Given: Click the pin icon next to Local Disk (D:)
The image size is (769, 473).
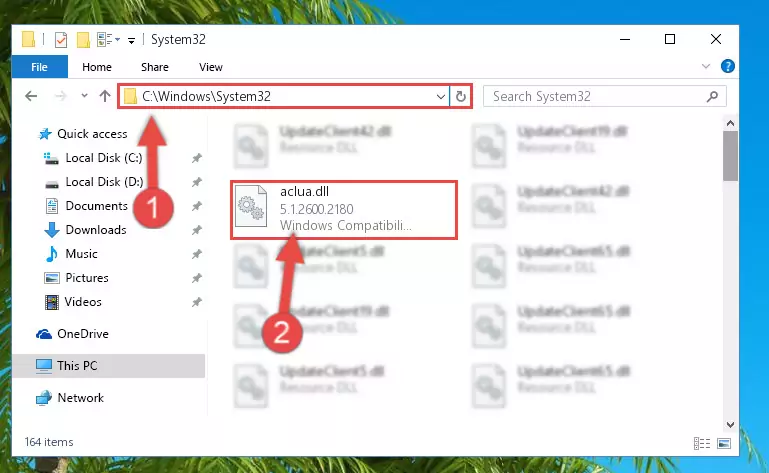Looking at the screenshot, I should [197, 182].
